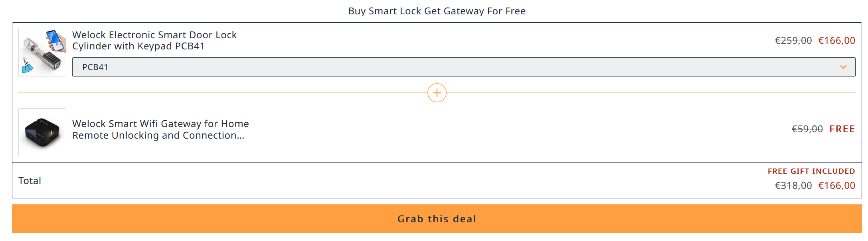Click the struck-through €59,00 gateway price
This screenshot has height=241, width=868.
coord(807,129)
